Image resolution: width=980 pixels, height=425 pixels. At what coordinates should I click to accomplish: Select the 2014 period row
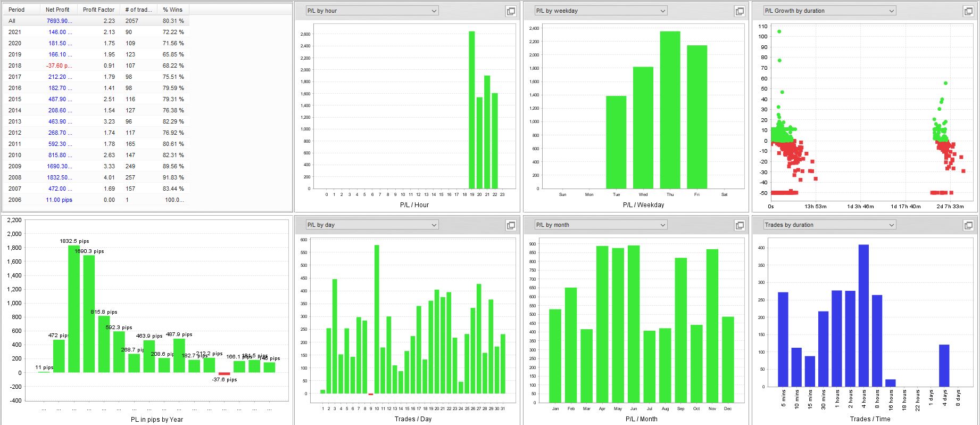point(96,110)
